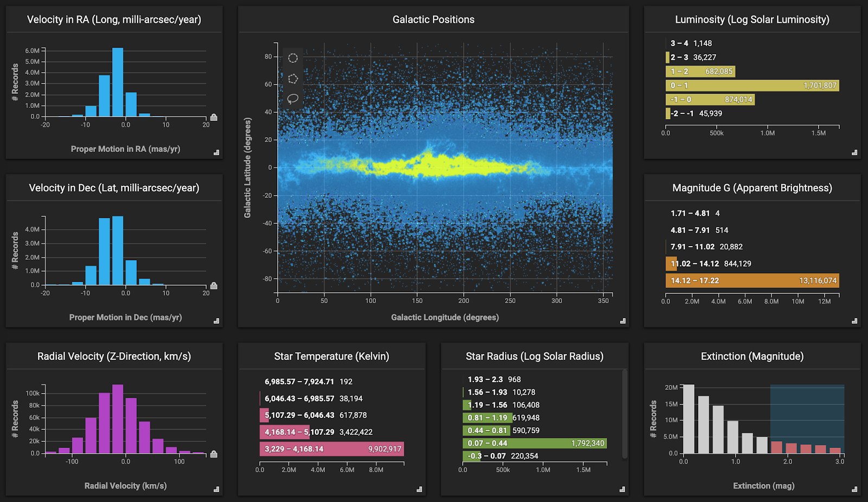This screenshot has height=502, width=868.
Task: Click resize handle of Velocity in Dec panel
Action: [x=216, y=321]
